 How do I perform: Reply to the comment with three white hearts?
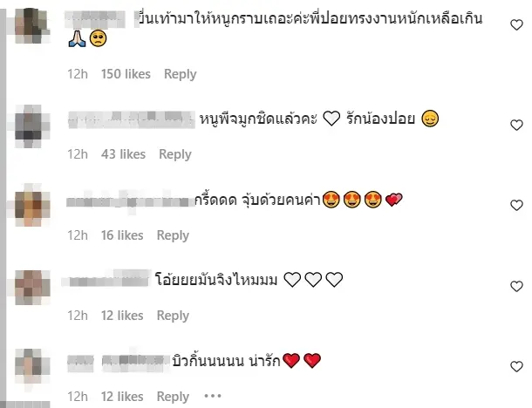[x=173, y=316]
